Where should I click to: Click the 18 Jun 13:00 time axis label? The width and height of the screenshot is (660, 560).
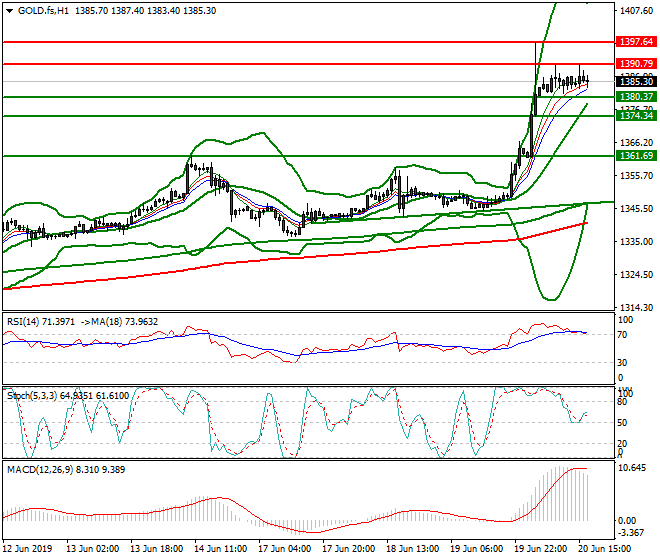point(412,549)
